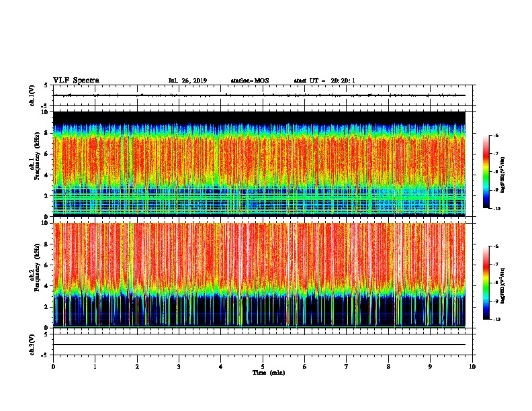Click the "VLF Spectra" plot title

tap(76, 81)
